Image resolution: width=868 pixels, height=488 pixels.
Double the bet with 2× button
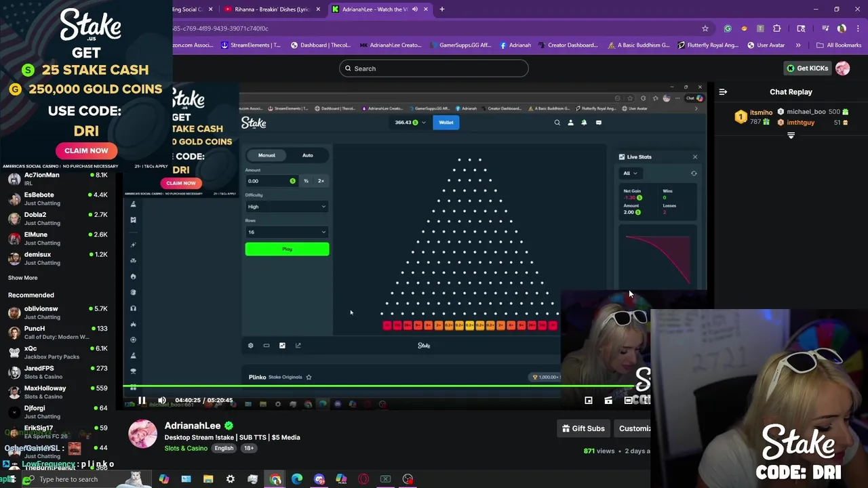(321, 181)
